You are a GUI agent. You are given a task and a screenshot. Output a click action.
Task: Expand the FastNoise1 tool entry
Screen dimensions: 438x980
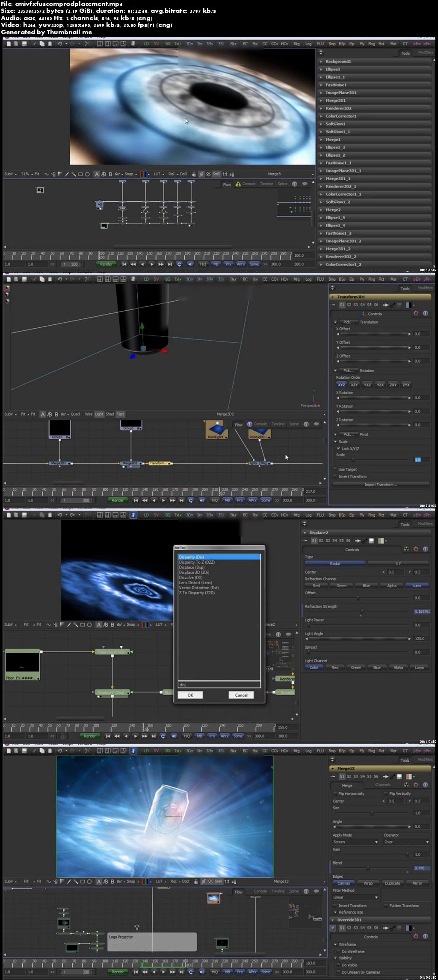321,85
